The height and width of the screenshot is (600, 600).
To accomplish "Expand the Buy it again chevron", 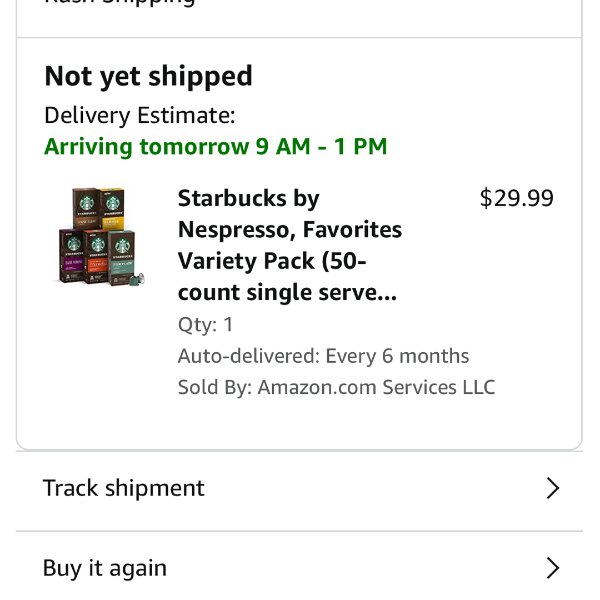I will (x=553, y=568).
